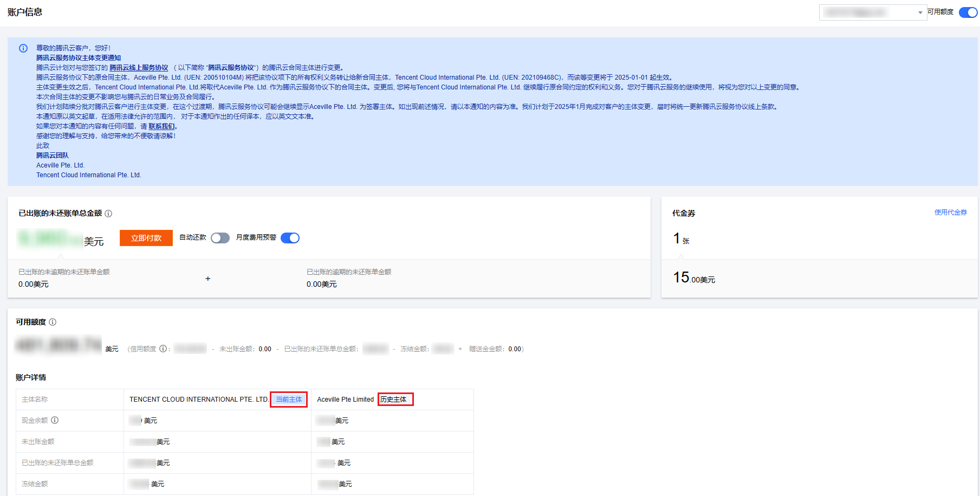Click Aceville Pte Limited entity name in table
This screenshot has height=496, width=980.
tap(346, 400)
